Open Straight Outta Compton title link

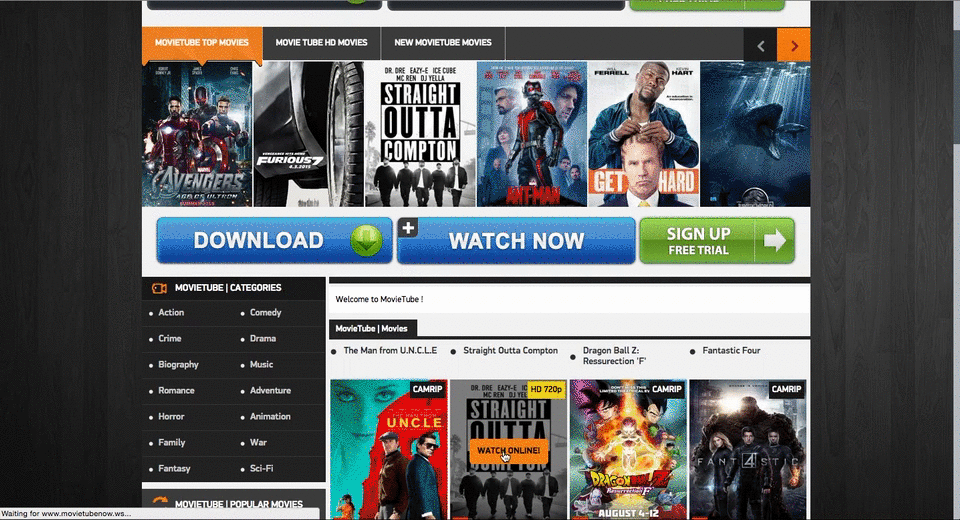(511, 350)
